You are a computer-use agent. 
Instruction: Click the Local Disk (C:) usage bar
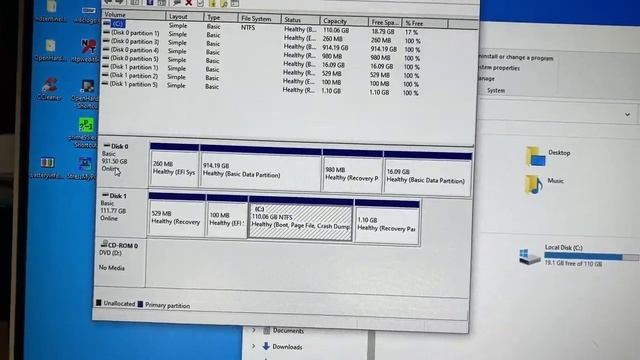[592, 257]
